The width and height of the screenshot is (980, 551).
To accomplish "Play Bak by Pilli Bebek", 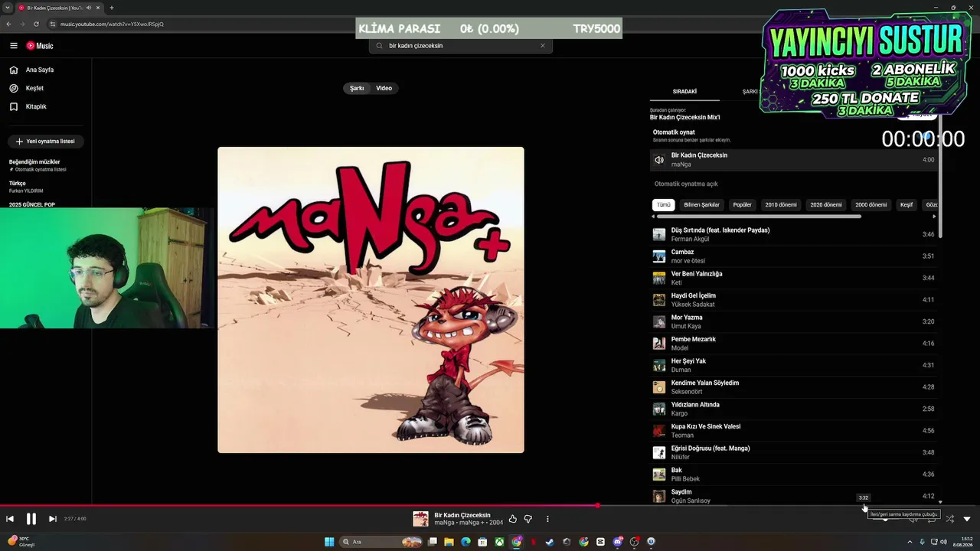I will pos(793,474).
